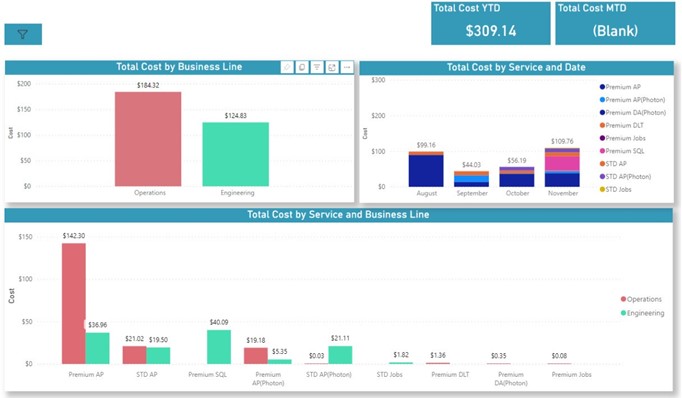This screenshot has width=682, height=398.
Task: Click the 'October' axis label
Action: point(517,193)
